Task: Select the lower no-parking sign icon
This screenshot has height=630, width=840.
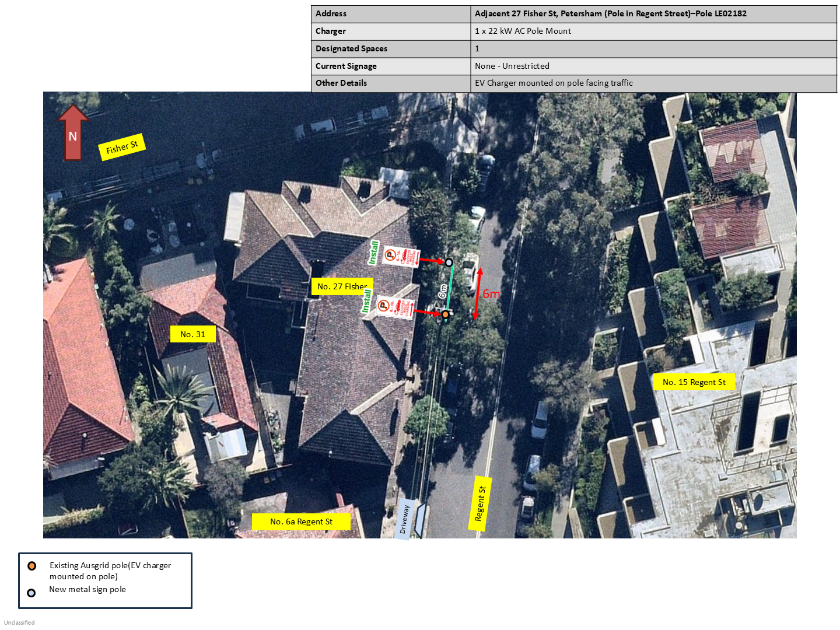Action: click(x=395, y=307)
